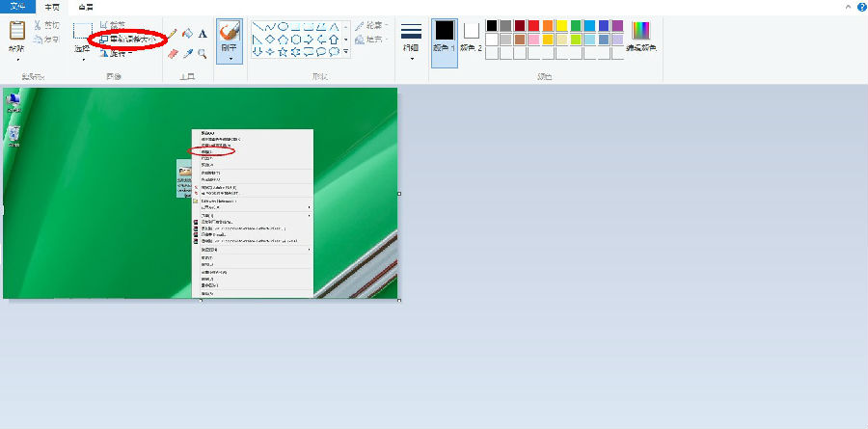
Task: Select the Color picker eyedropper tool
Action: coord(188,54)
